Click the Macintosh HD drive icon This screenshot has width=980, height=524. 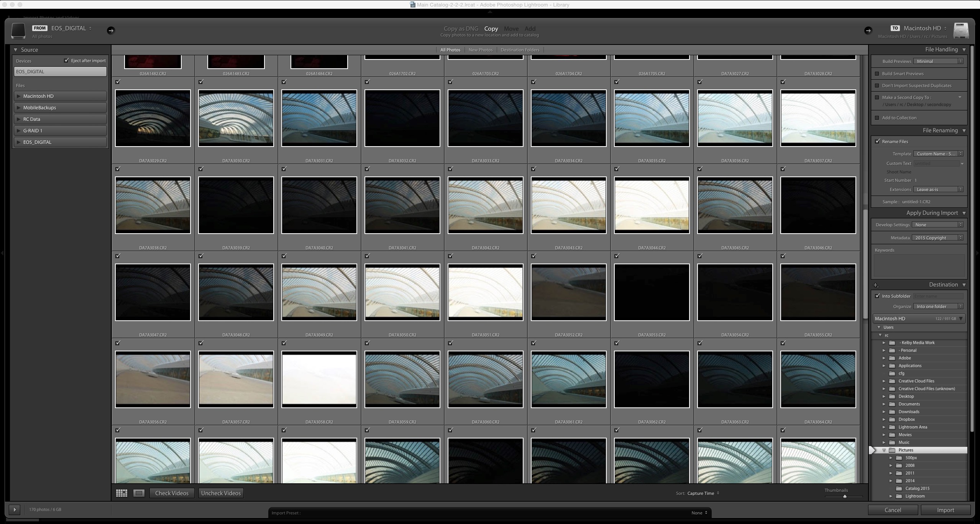click(961, 31)
